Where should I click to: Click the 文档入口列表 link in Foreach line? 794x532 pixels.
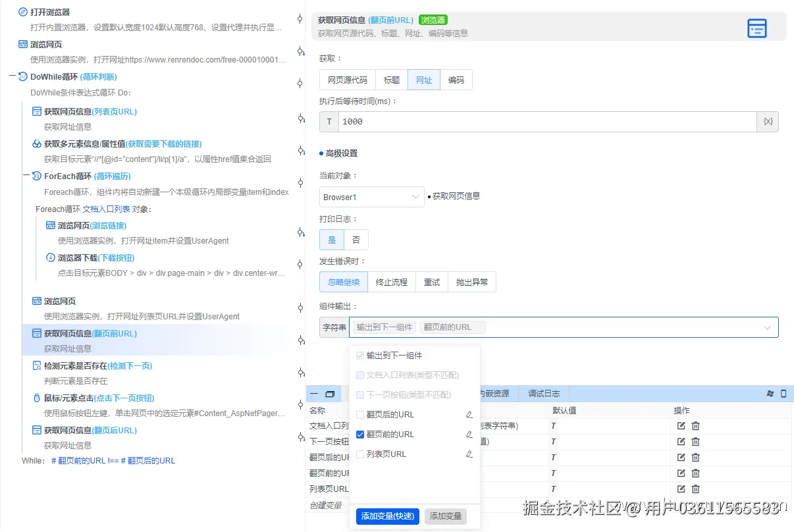point(106,209)
